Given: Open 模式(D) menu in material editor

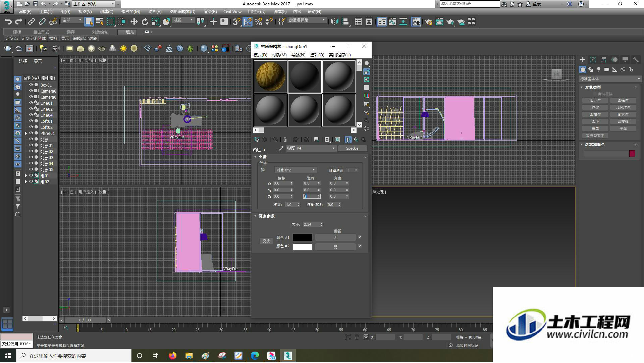Looking at the screenshot, I should pos(260,55).
